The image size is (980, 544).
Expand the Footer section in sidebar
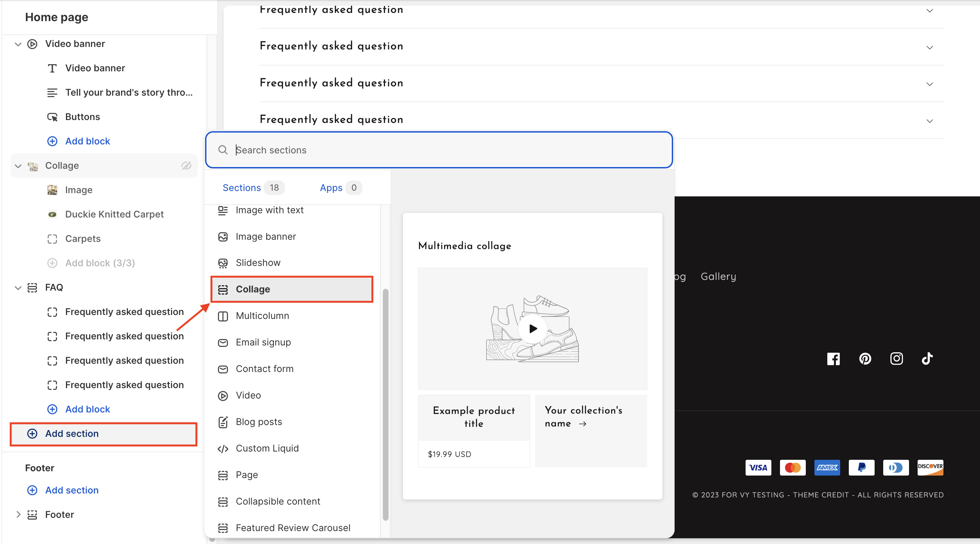pos(18,514)
